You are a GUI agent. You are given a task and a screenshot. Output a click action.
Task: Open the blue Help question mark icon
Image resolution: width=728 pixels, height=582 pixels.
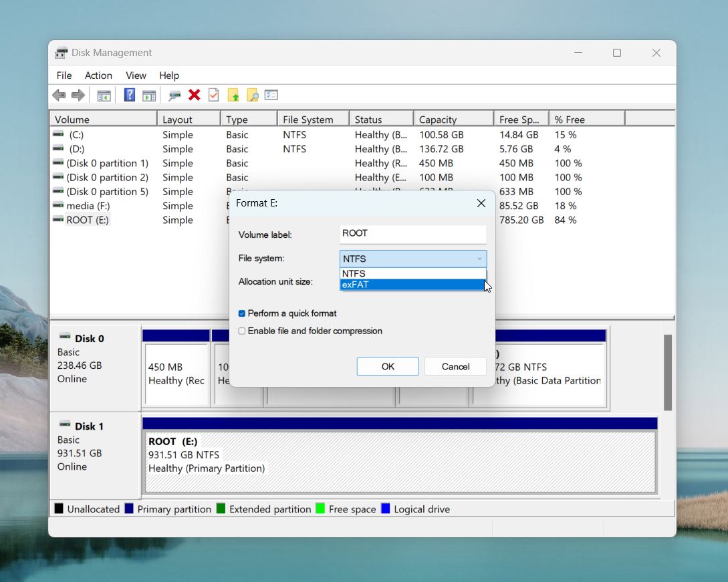tap(130, 95)
